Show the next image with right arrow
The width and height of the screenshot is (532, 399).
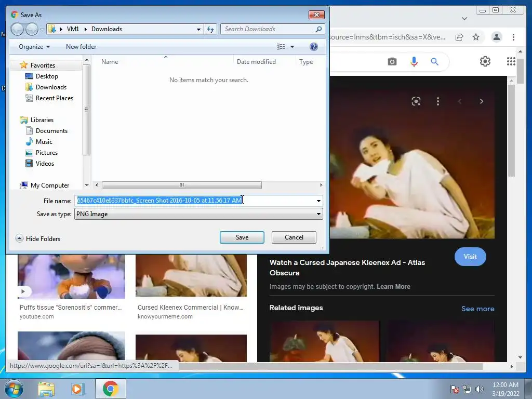click(x=481, y=101)
